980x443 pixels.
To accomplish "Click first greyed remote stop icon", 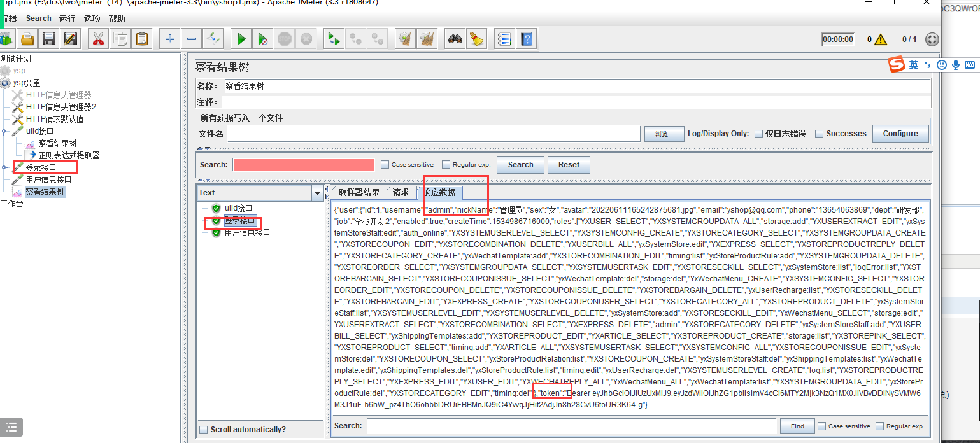I will click(x=355, y=39).
